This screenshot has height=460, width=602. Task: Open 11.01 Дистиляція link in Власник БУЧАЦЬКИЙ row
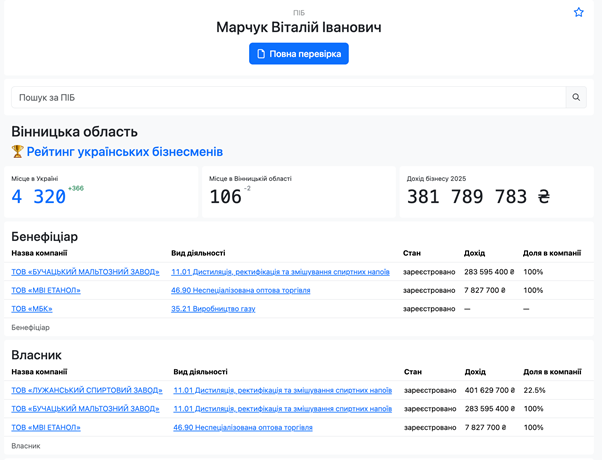[283, 409]
